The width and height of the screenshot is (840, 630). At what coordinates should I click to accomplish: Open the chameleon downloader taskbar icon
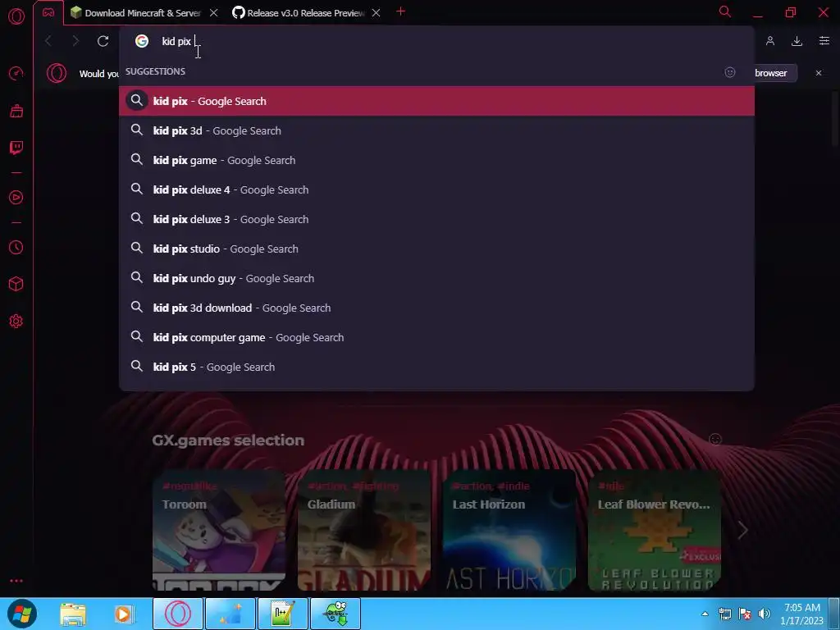(x=336, y=614)
